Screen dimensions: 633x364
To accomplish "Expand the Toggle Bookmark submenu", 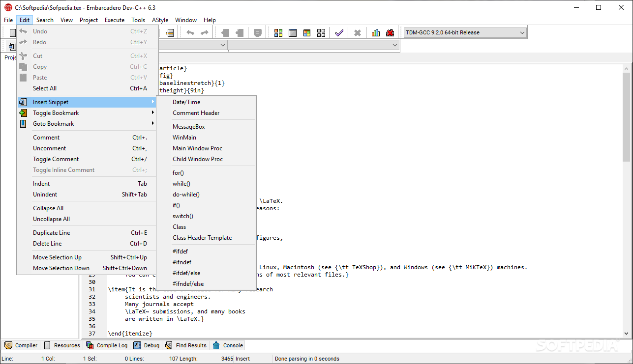I will (x=87, y=113).
